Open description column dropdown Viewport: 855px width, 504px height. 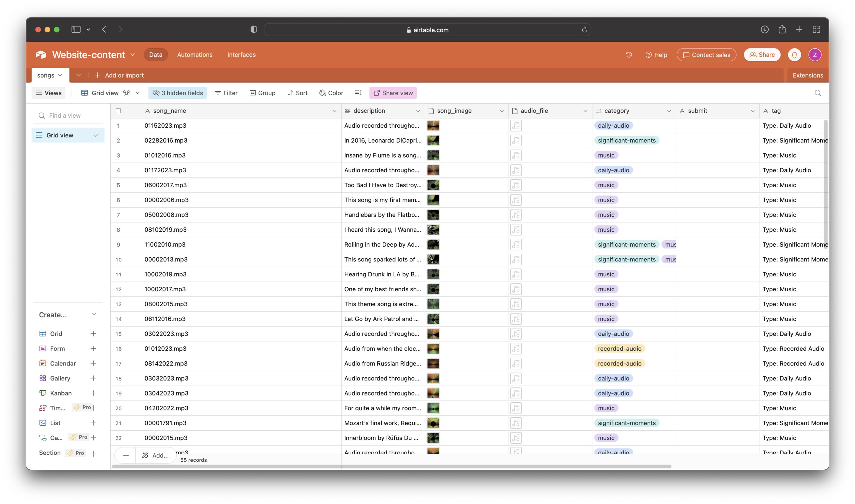coord(418,111)
